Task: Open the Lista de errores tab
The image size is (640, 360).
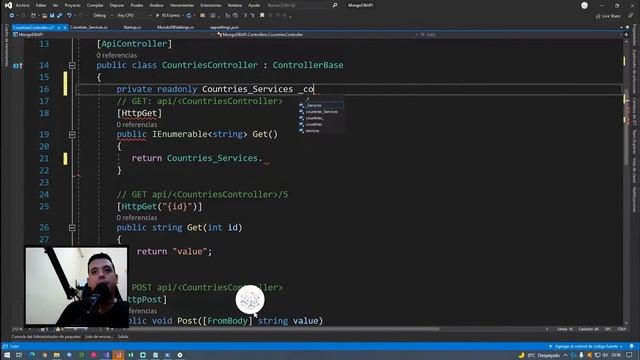Action: tap(99, 337)
